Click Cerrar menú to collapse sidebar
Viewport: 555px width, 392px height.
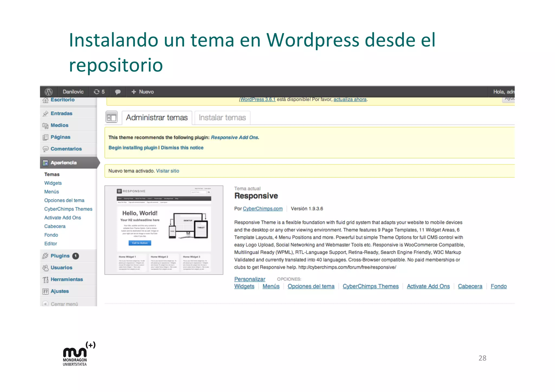[64, 304]
